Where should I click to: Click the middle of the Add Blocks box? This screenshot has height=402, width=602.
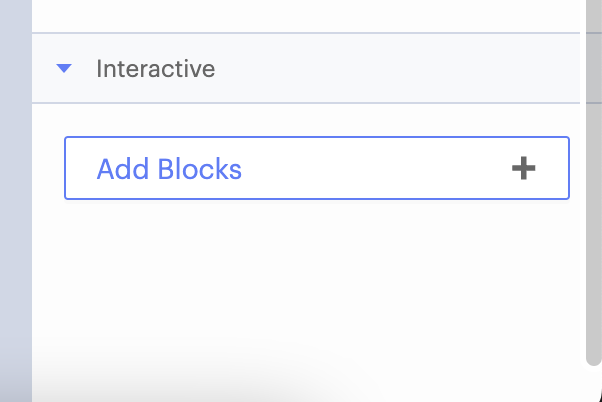[316, 168]
